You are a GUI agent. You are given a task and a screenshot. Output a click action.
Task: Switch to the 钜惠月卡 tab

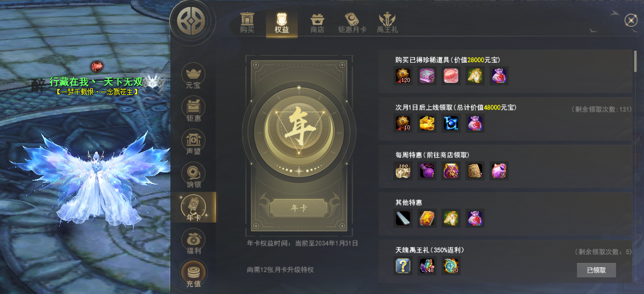pos(351,23)
